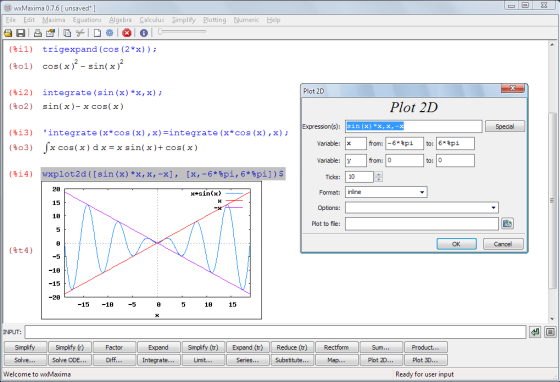Click the Factor button

114,347
